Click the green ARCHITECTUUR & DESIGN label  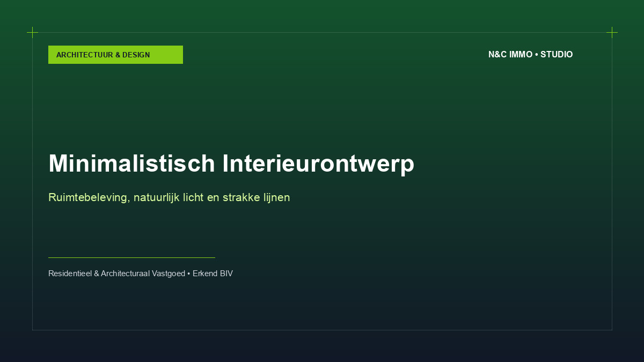point(115,55)
